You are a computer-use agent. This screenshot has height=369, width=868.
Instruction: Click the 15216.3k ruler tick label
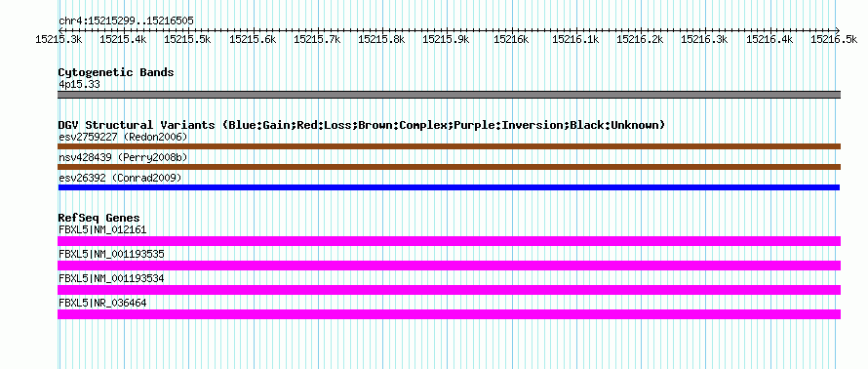pyautogui.click(x=705, y=39)
